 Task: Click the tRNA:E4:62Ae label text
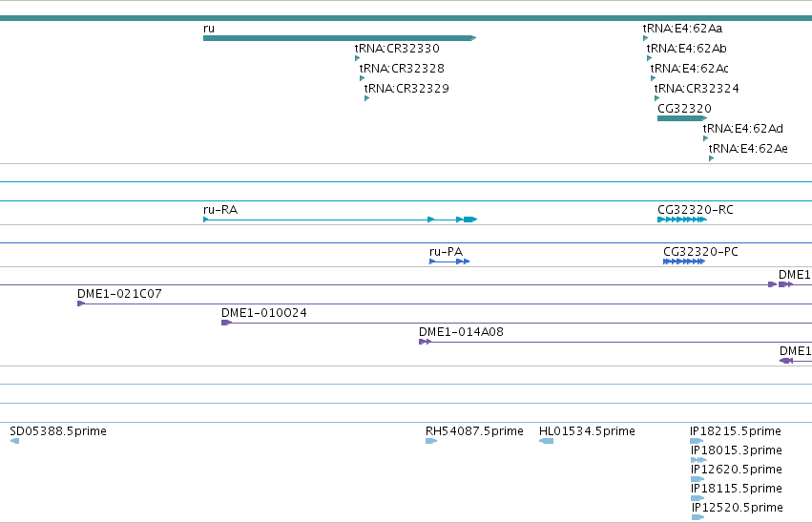click(x=748, y=149)
